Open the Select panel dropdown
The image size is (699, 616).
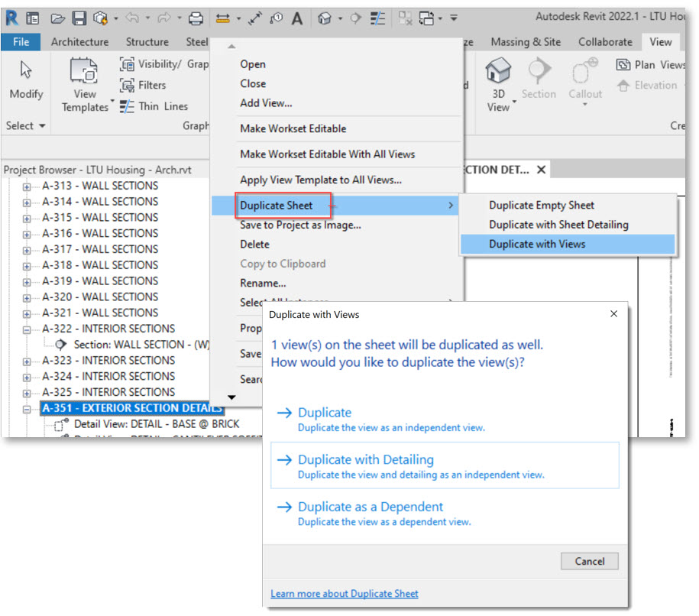click(25, 126)
